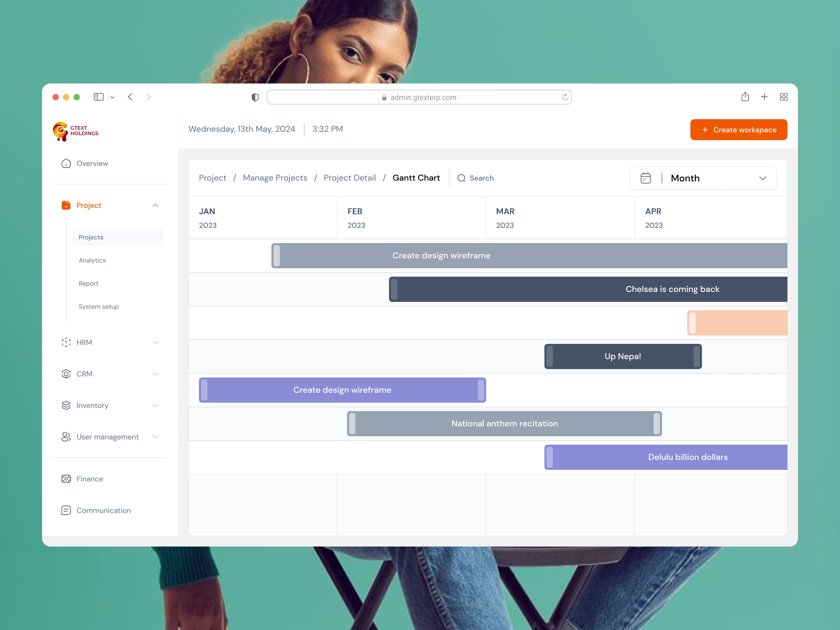Select the purple Create design wireframe bar

343,390
